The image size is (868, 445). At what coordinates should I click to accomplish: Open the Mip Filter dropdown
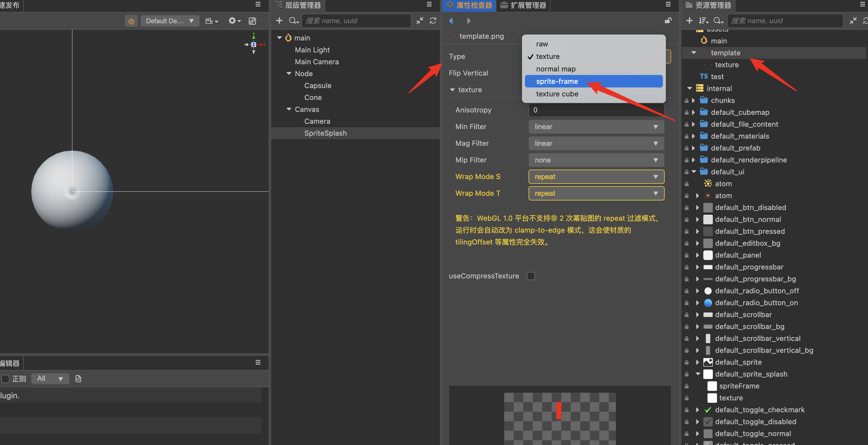tap(596, 160)
